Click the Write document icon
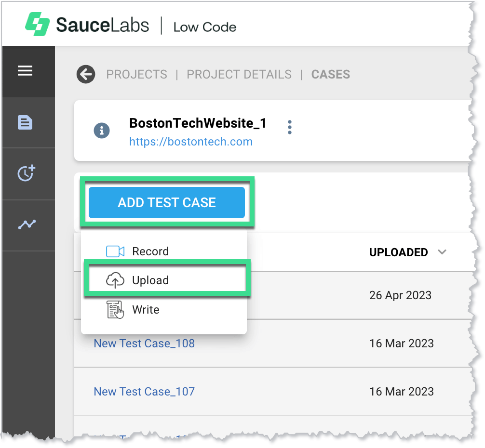Screen dimensions: 485x448 coord(115,310)
